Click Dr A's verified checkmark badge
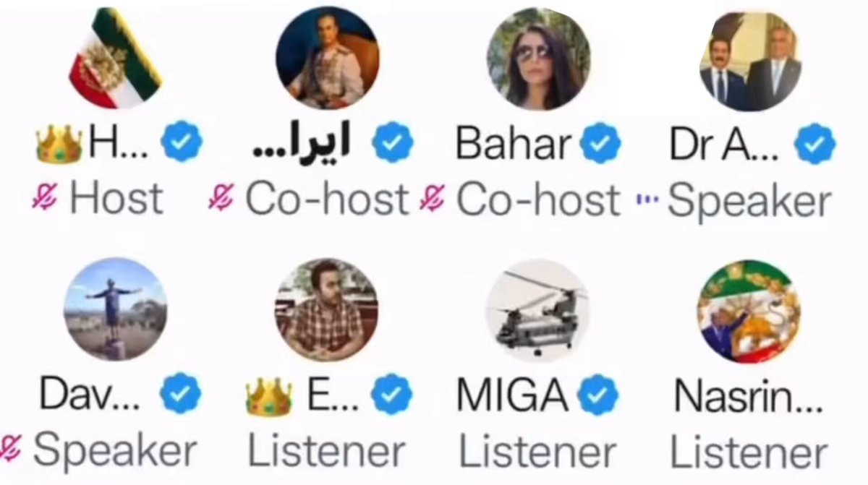 pyautogui.click(x=815, y=142)
